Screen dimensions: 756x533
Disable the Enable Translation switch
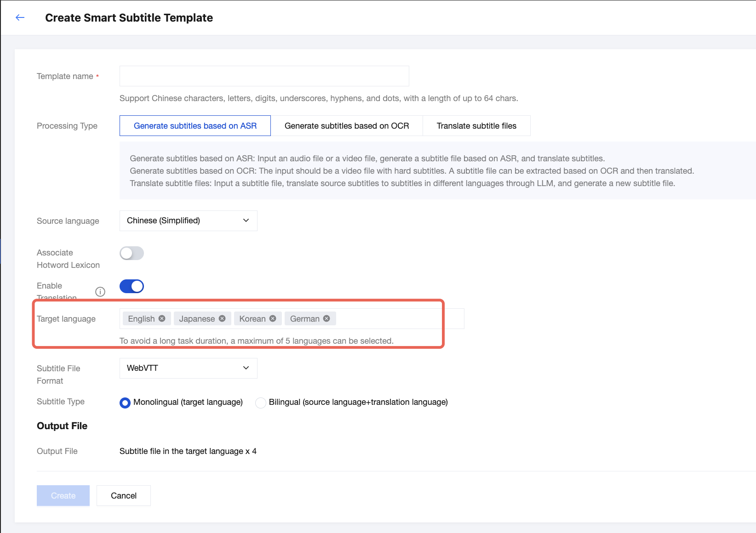point(132,286)
